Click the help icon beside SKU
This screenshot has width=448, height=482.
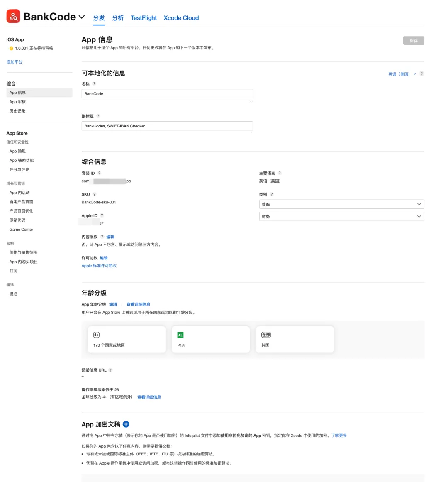click(x=94, y=194)
